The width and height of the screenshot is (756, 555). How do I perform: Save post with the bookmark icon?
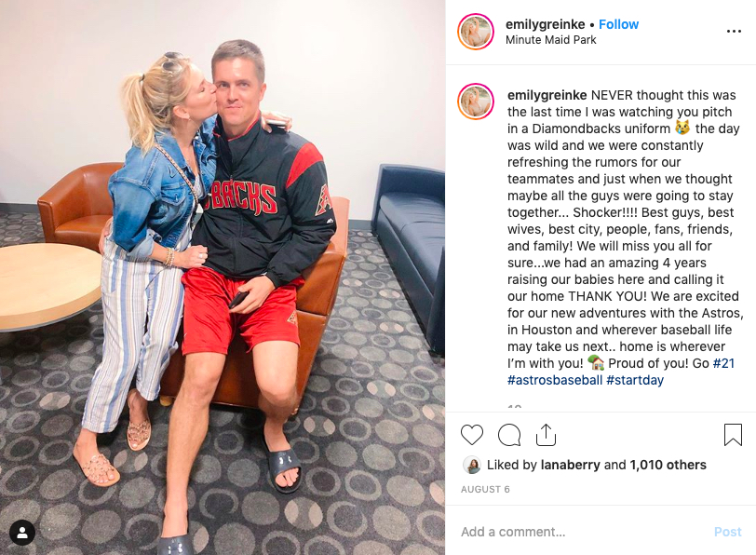[733, 435]
